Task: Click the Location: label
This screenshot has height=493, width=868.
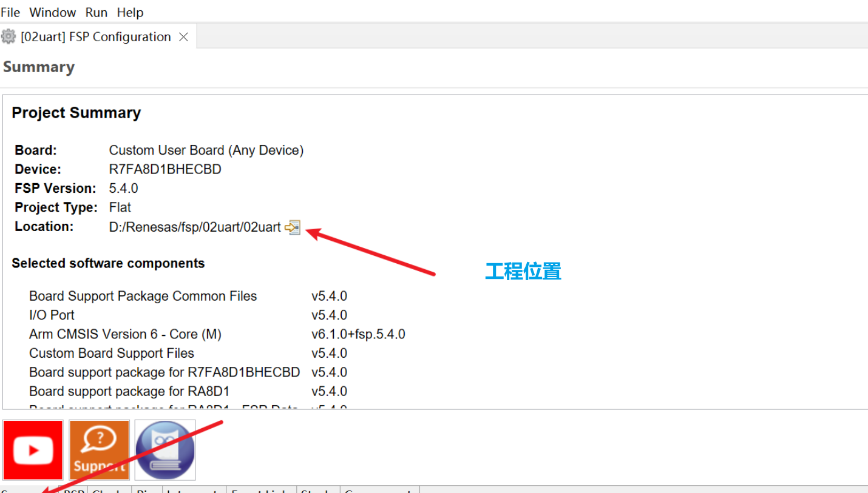Action: tap(44, 226)
